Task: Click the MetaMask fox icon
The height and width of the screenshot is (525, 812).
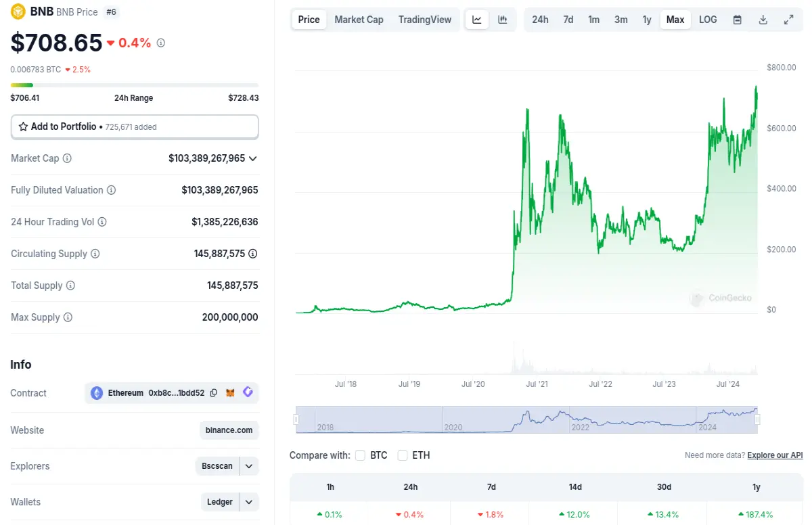Action: pyautogui.click(x=230, y=393)
